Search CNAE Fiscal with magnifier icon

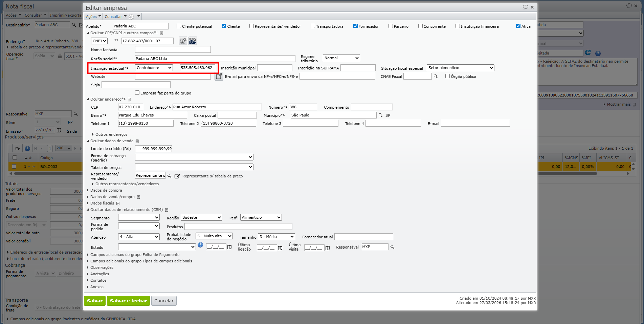click(436, 77)
